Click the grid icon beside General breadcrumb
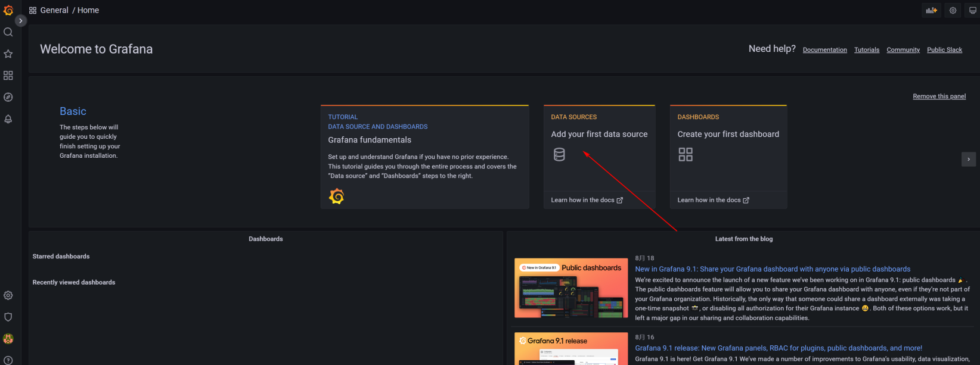Image resolution: width=980 pixels, height=365 pixels. coord(33,10)
